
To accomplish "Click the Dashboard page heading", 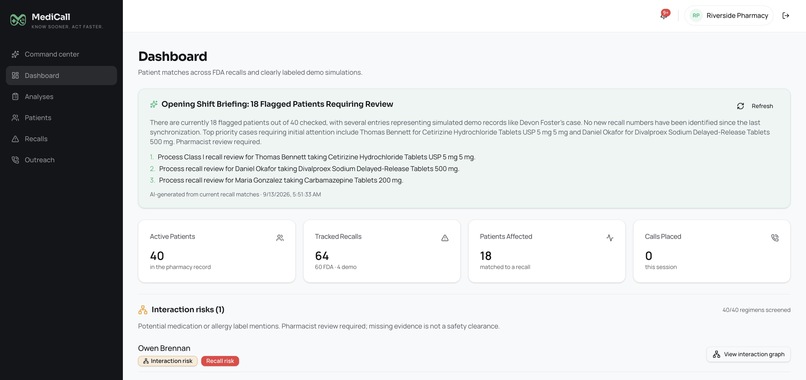I will 173,56.
